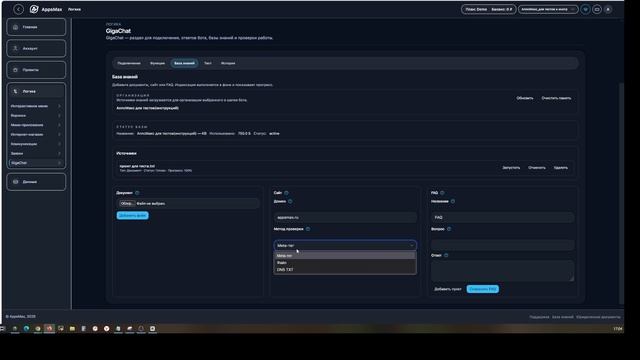
Task: Click the info icon next to Вопрос
Action: click(x=449, y=229)
